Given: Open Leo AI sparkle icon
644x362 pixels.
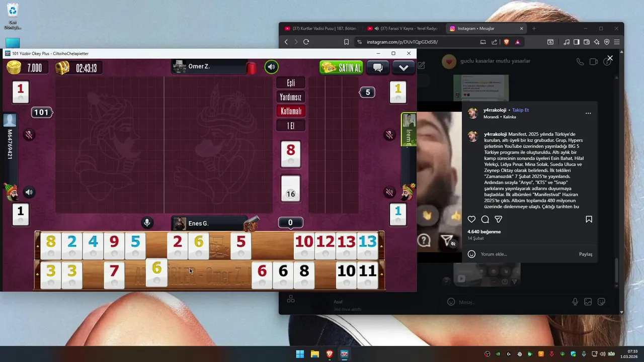Looking at the screenshot, I should pyautogui.click(x=597, y=42).
